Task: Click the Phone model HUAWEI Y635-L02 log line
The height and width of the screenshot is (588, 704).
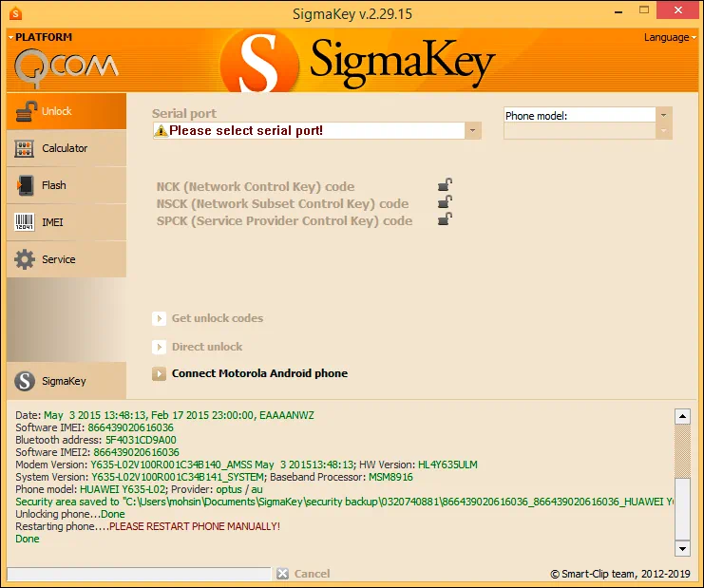Action: pos(139,489)
